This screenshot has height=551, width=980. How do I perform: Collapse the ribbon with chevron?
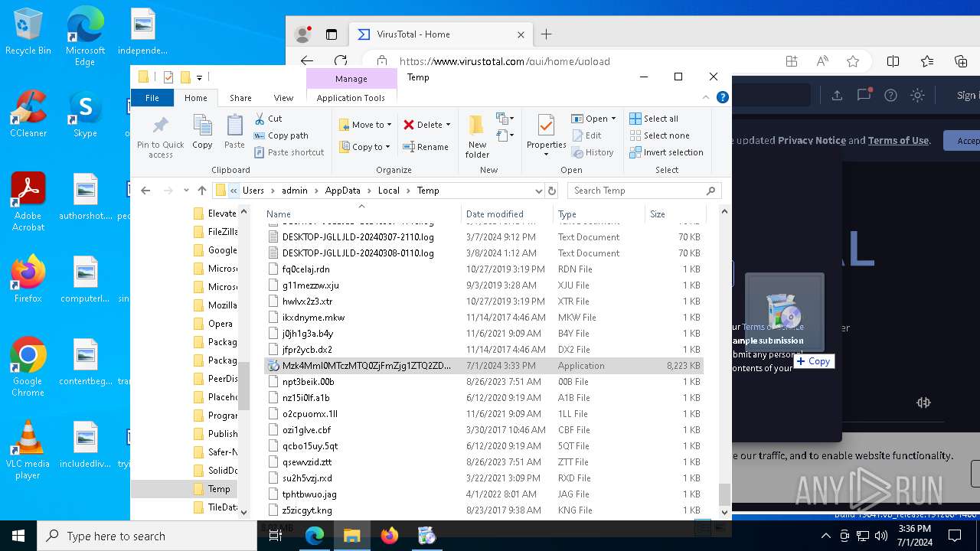pos(707,97)
